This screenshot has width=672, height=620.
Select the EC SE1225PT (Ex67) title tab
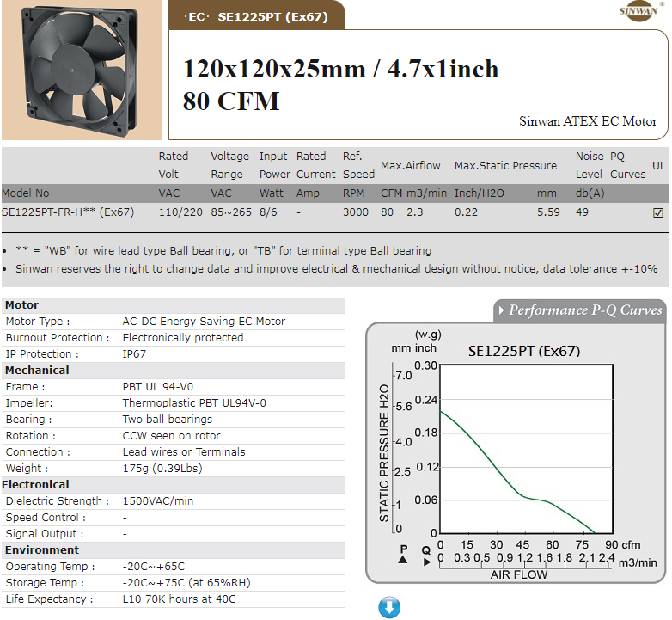coord(259,16)
